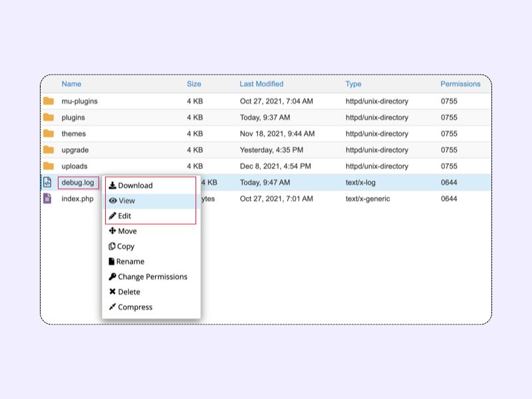Click the 0644 permissions of debug.log
The height and width of the screenshot is (399, 532).
click(449, 182)
